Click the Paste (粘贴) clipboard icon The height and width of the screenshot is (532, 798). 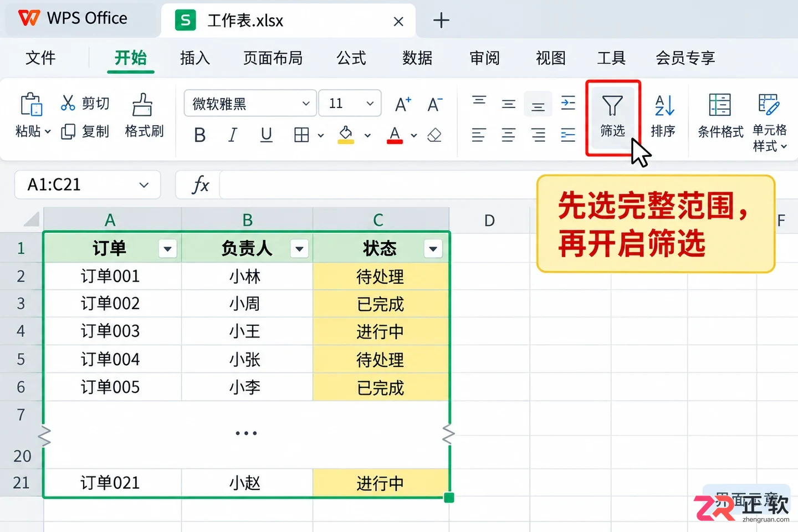click(32, 104)
